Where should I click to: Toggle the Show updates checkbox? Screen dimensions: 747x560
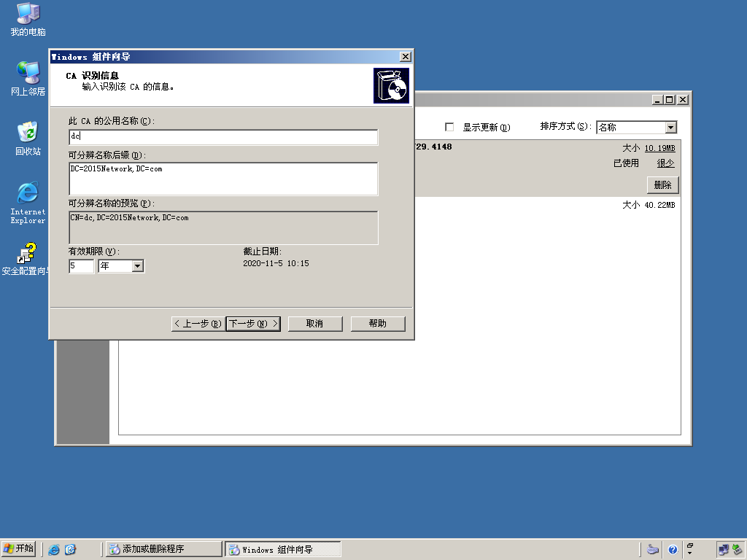[449, 127]
